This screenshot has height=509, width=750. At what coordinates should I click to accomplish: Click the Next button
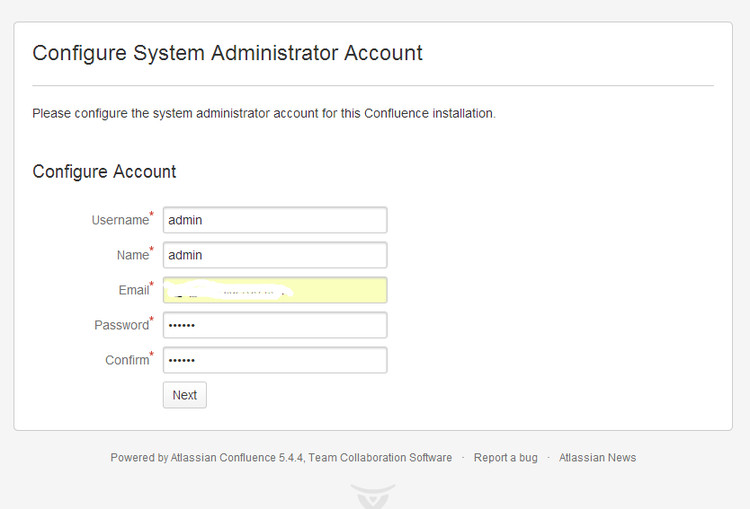(185, 395)
